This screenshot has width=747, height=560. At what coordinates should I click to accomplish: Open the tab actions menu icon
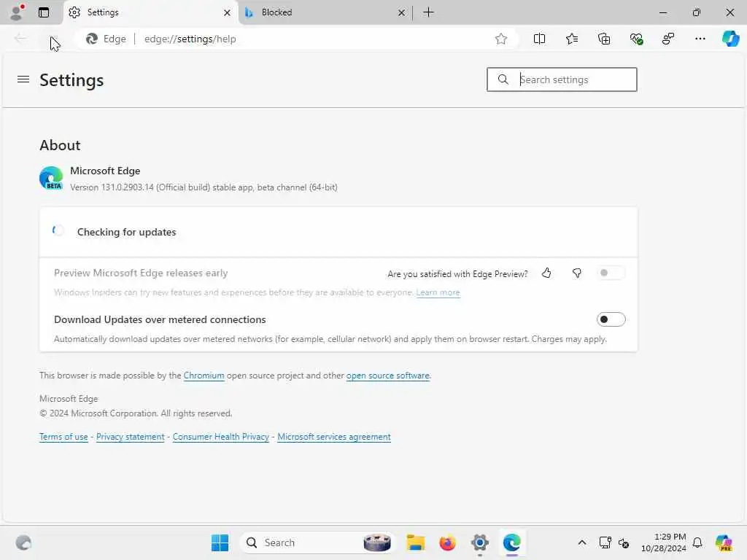point(44,12)
